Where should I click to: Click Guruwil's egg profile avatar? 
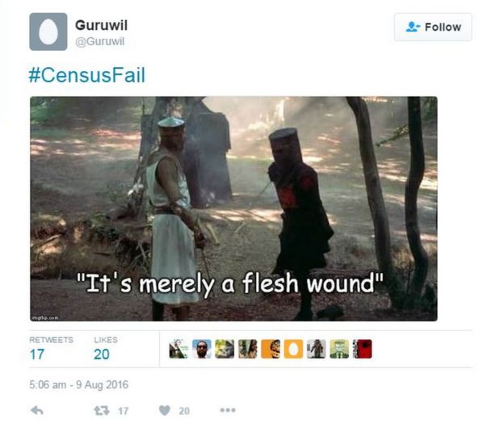coord(48,31)
